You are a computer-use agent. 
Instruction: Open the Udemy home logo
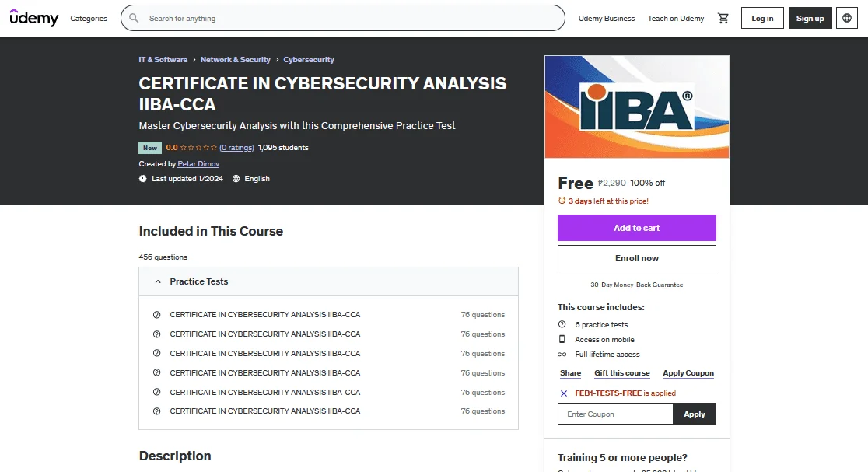(33, 18)
